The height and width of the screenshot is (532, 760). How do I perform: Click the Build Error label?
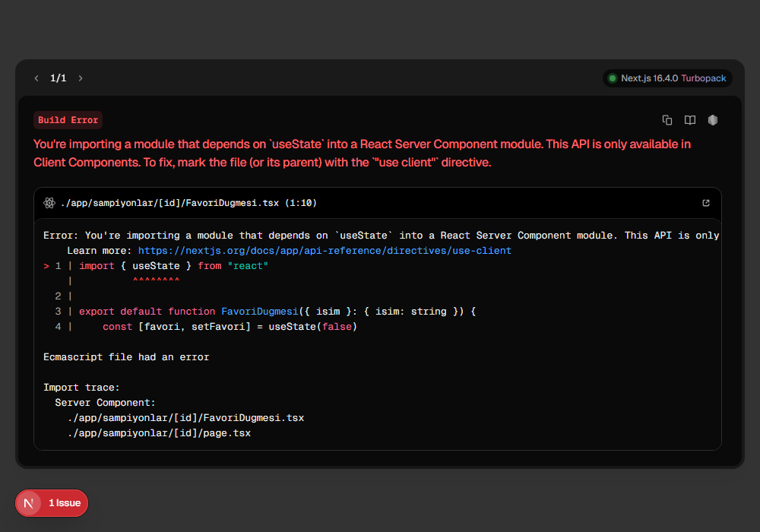pos(68,120)
